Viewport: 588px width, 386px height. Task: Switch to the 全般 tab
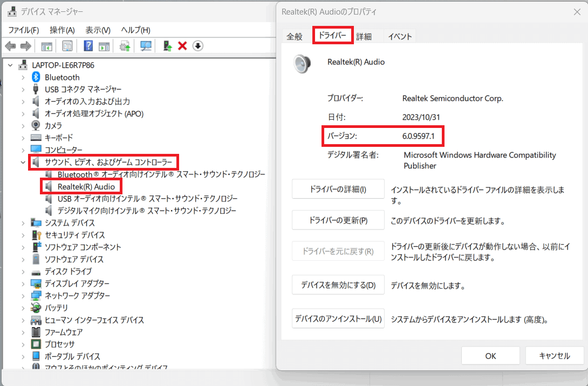295,36
